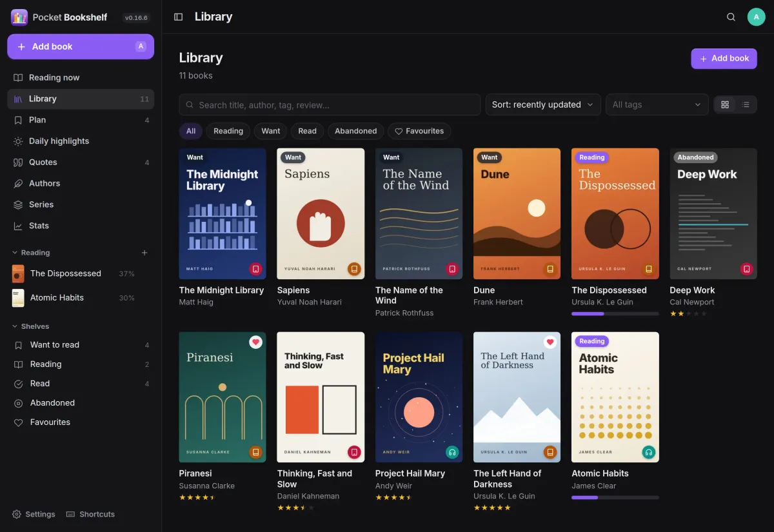
Task: Click the format icon on Sapiens cover
Action: point(353,268)
